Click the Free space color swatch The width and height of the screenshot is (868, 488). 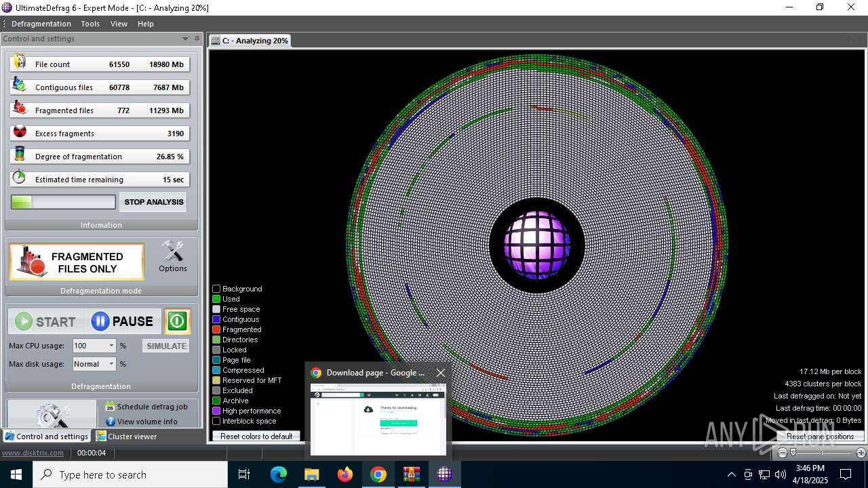tap(216, 309)
